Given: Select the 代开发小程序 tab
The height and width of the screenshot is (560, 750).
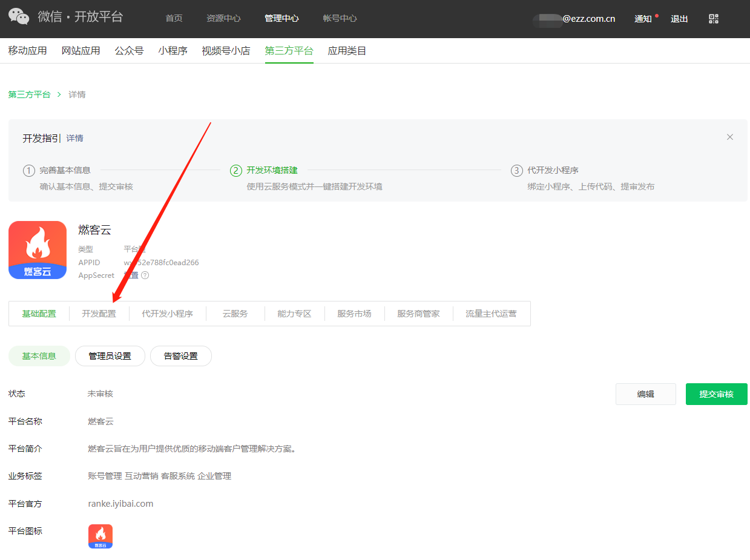Looking at the screenshot, I should click(x=168, y=314).
